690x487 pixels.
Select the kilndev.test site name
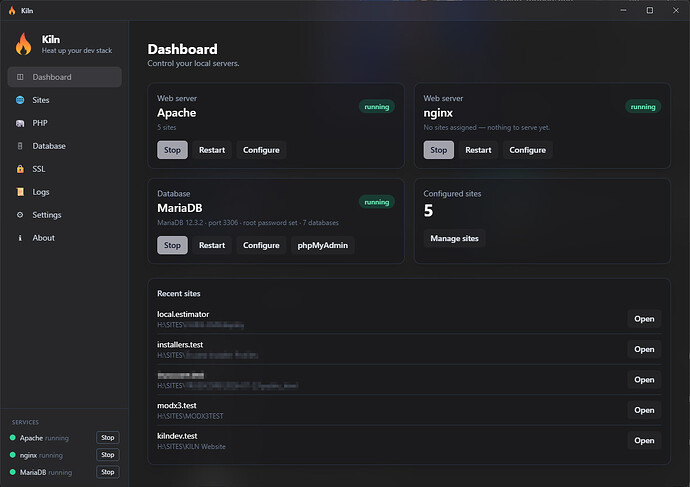tap(177, 436)
